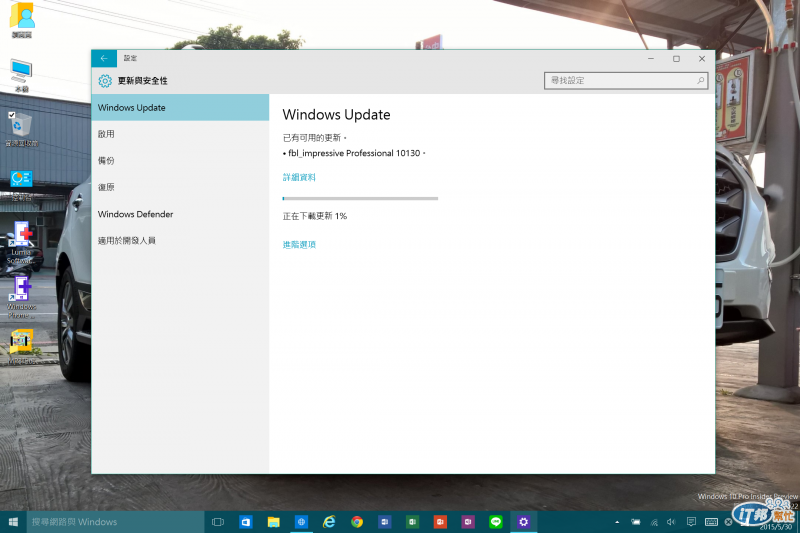Click the search magnifier icon in settings search

[x=701, y=81]
